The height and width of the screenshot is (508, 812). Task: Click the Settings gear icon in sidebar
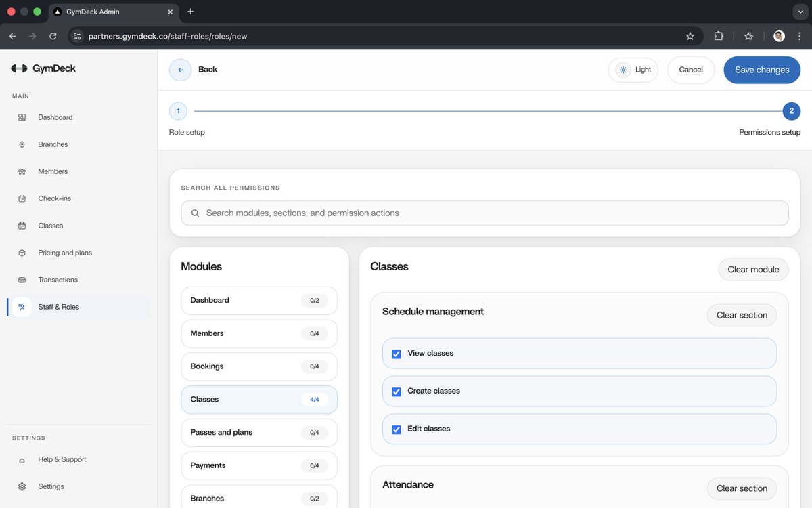point(22,486)
